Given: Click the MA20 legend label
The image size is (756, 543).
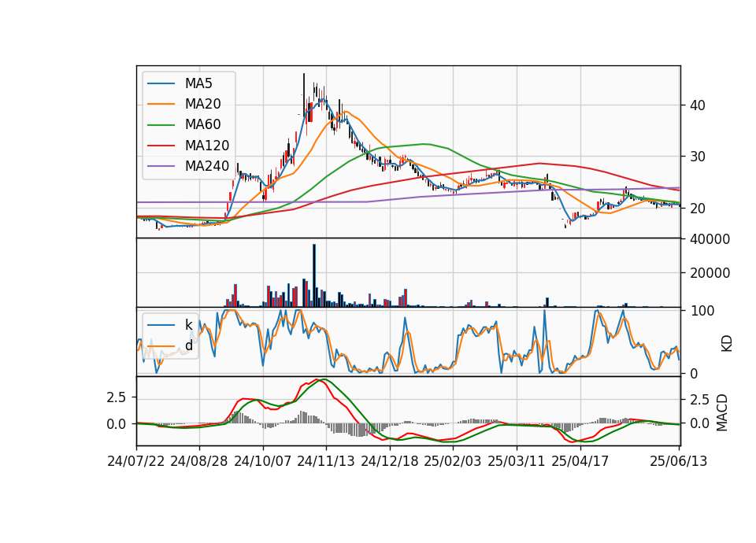Looking at the screenshot, I should [202, 104].
